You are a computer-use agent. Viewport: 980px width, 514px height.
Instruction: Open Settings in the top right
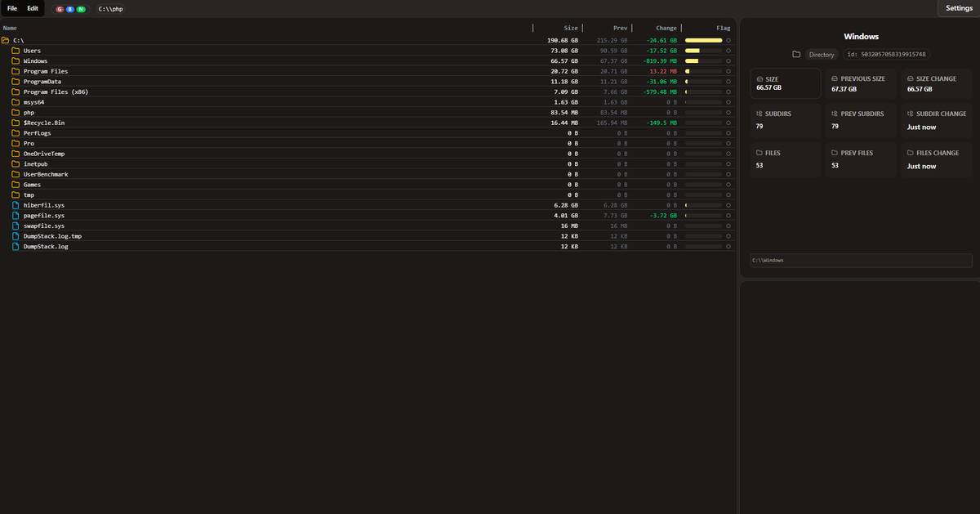click(959, 8)
